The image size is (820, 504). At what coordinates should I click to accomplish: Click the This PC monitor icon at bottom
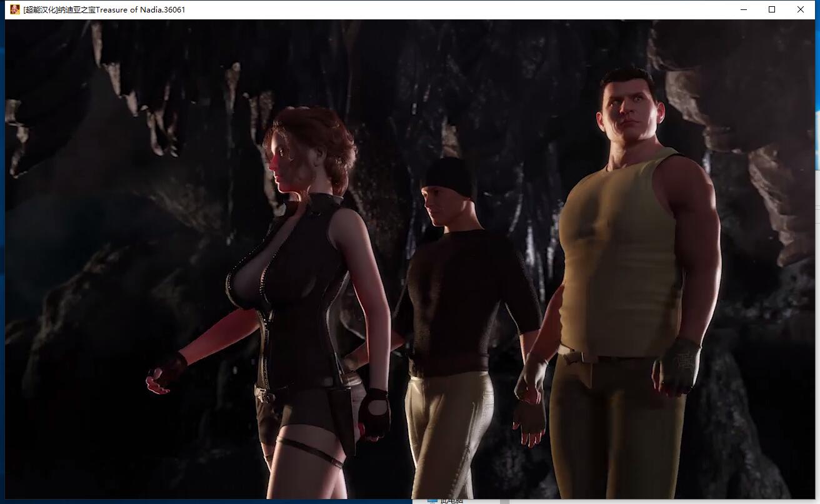(x=432, y=500)
